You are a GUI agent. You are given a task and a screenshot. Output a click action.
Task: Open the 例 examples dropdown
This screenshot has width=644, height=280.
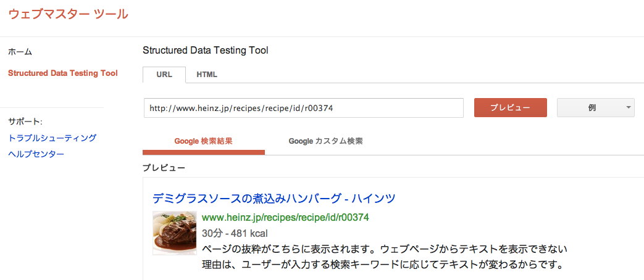[x=596, y=107]
